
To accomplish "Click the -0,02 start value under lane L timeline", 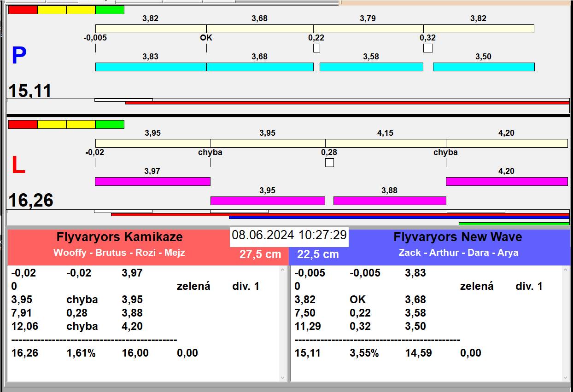I will tap(94, 152).
